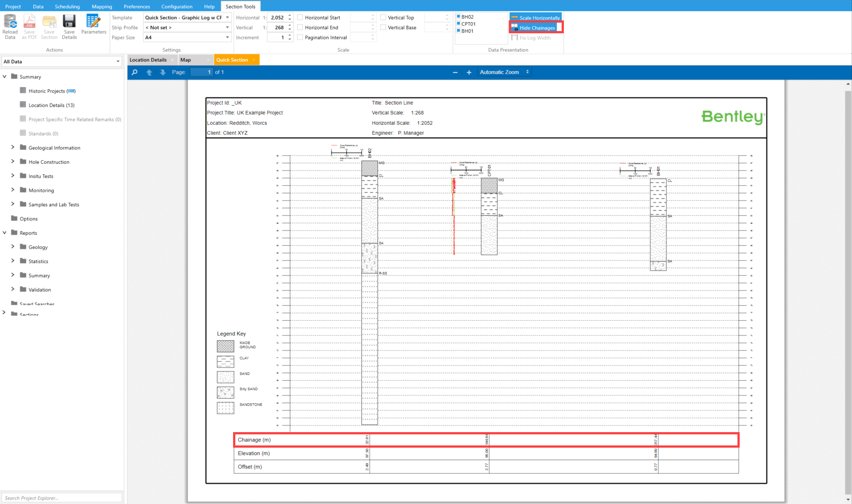Screen dimensions: 852x504
Task: Collapse the Reports tree node
Action: coord(5,232)
